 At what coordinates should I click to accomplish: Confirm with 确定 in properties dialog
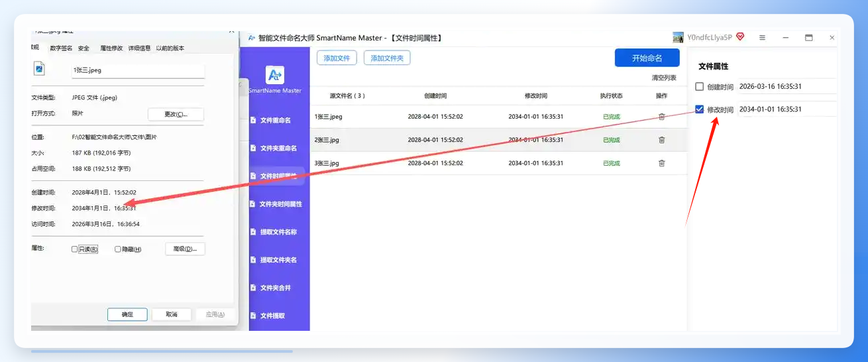127,314
